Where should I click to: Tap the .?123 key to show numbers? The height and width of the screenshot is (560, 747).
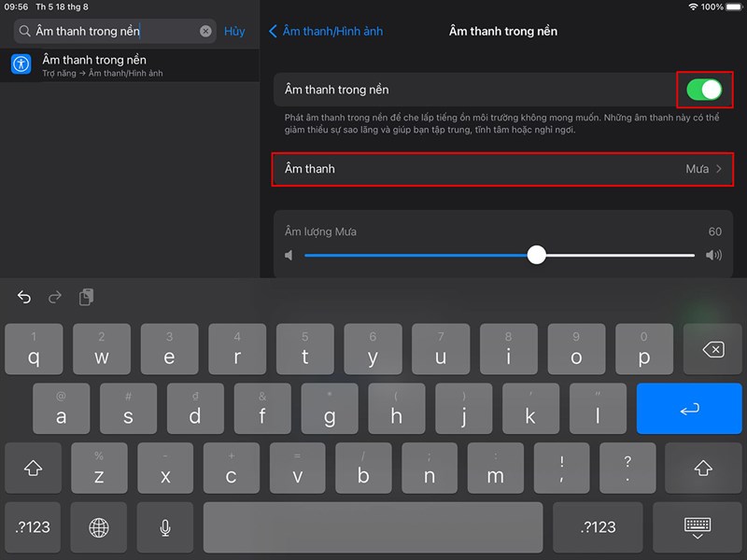33,527
